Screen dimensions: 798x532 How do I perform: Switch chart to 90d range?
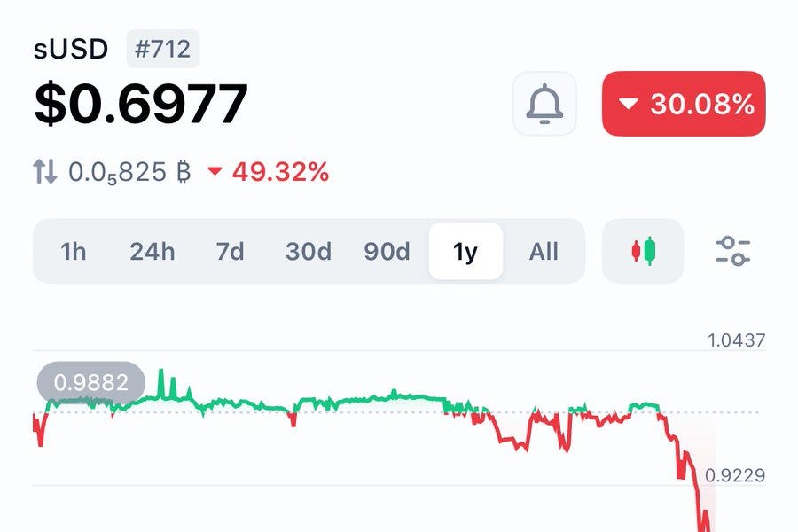(x=387, y=252)
